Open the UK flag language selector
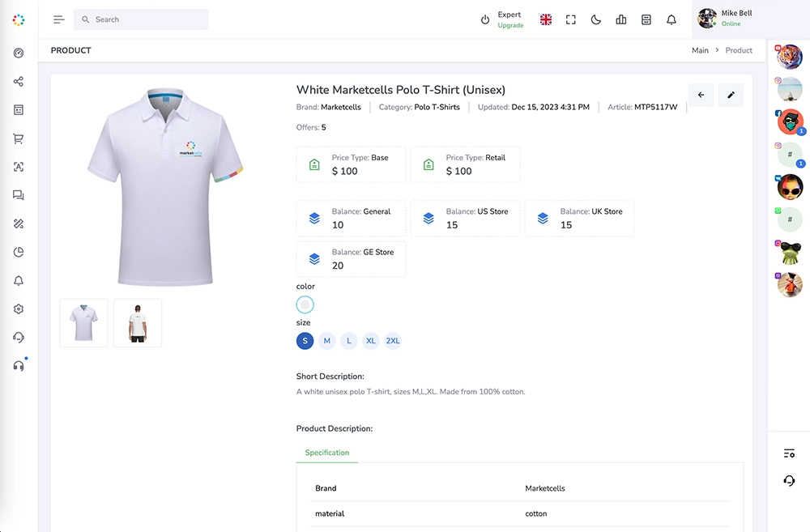This screenshot has width=810, height=532. 546,19
